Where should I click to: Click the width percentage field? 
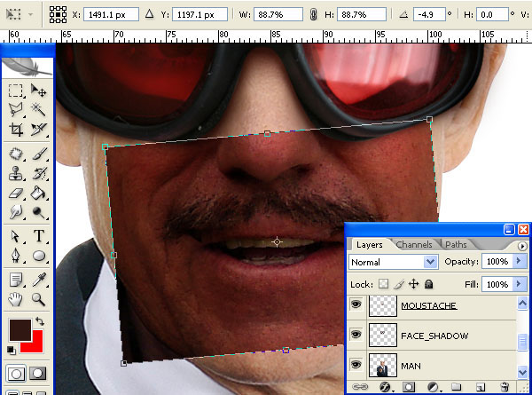pyautogui.click(x=278, y=14)
